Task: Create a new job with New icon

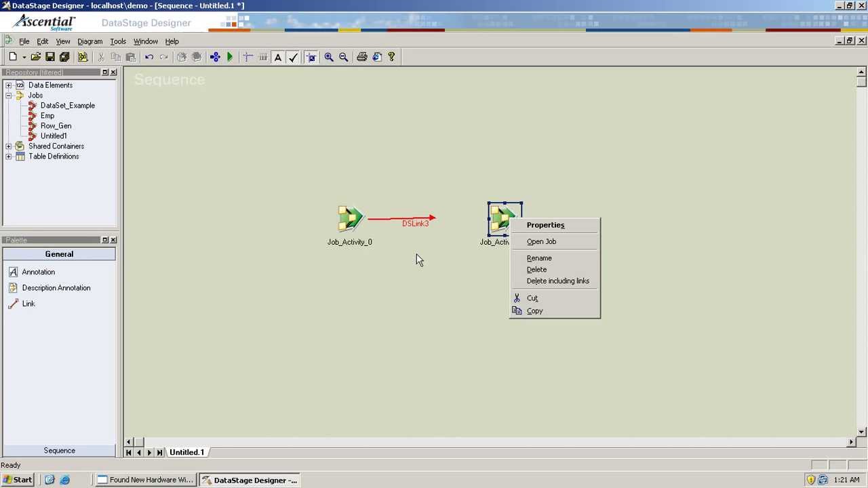Action: [x=13, y=58]
